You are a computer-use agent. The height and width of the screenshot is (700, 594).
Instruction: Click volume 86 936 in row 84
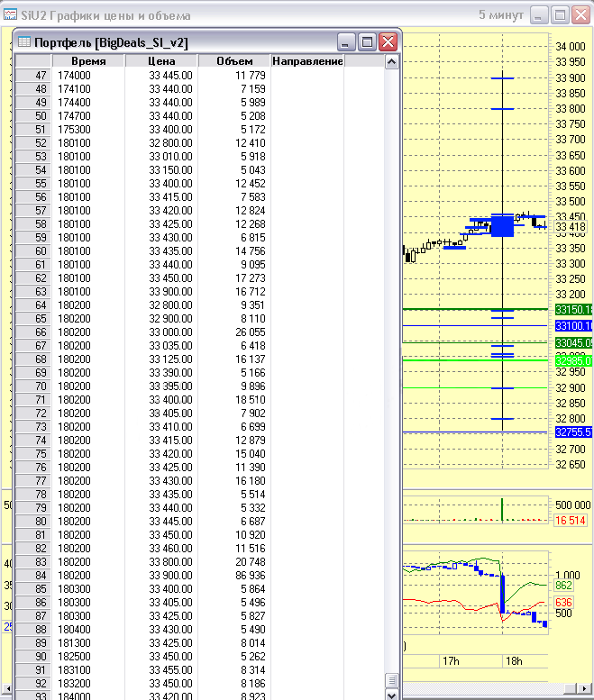coord(250,575)
